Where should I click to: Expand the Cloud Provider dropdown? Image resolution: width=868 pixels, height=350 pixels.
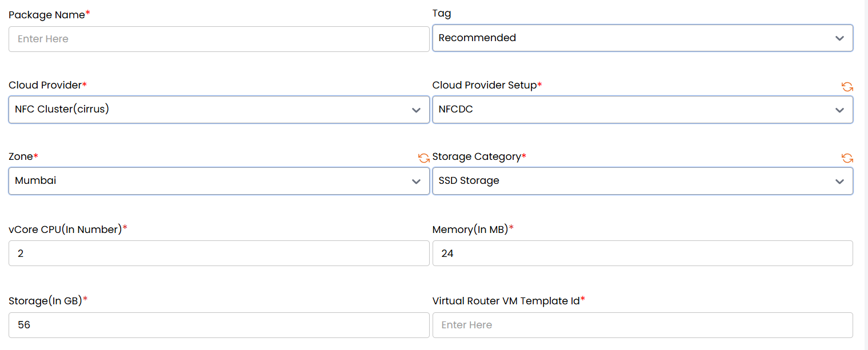[x=219, y=110]
